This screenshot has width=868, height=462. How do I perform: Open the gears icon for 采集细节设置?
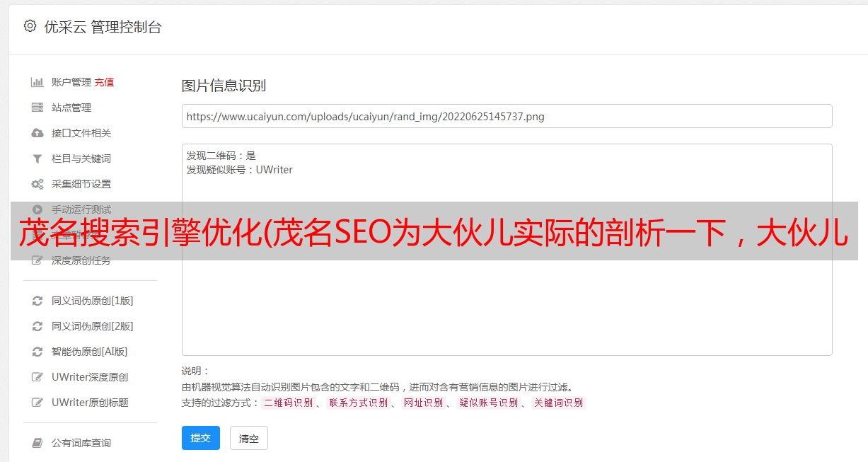coord(37,184)
